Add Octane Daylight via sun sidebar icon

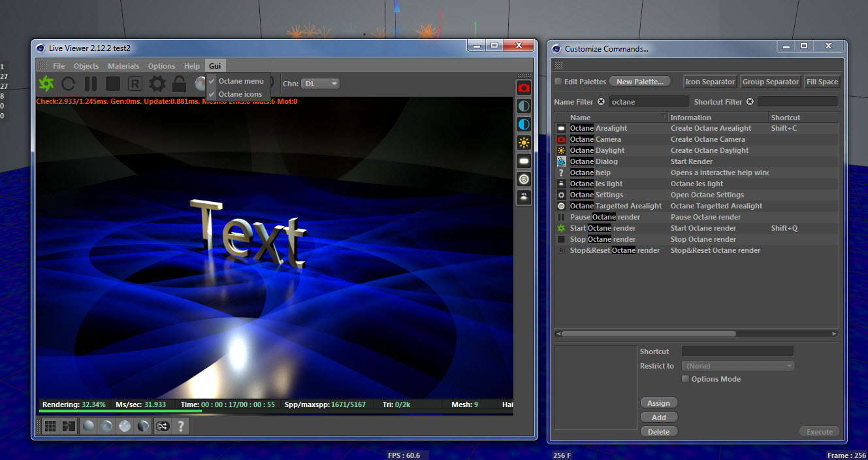click(x=524, y=142)
